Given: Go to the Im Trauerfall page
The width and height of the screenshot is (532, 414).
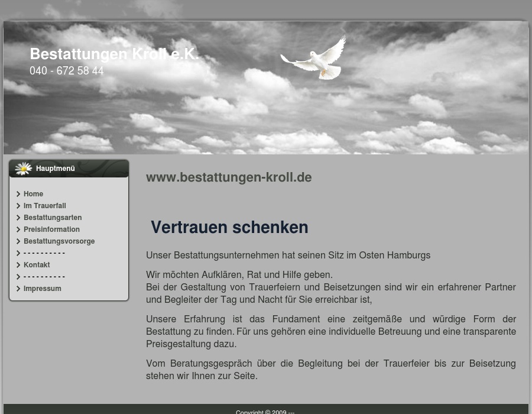Looking at the screenshot, I should click(44, 206).
